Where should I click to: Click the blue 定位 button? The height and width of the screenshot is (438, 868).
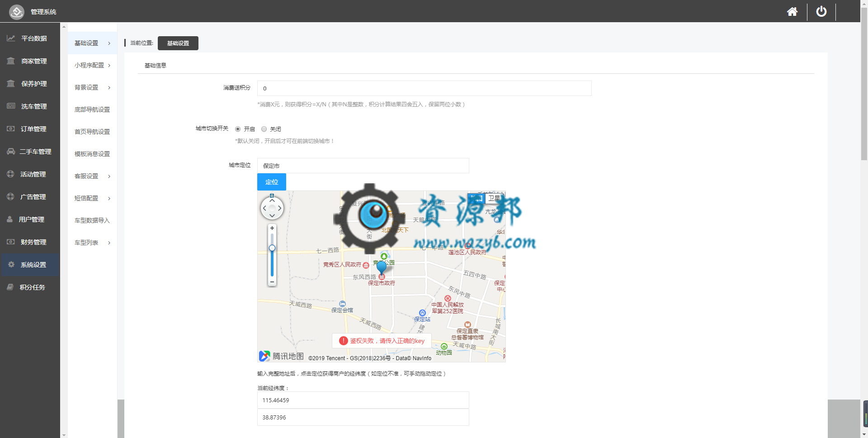pos(272,182)
